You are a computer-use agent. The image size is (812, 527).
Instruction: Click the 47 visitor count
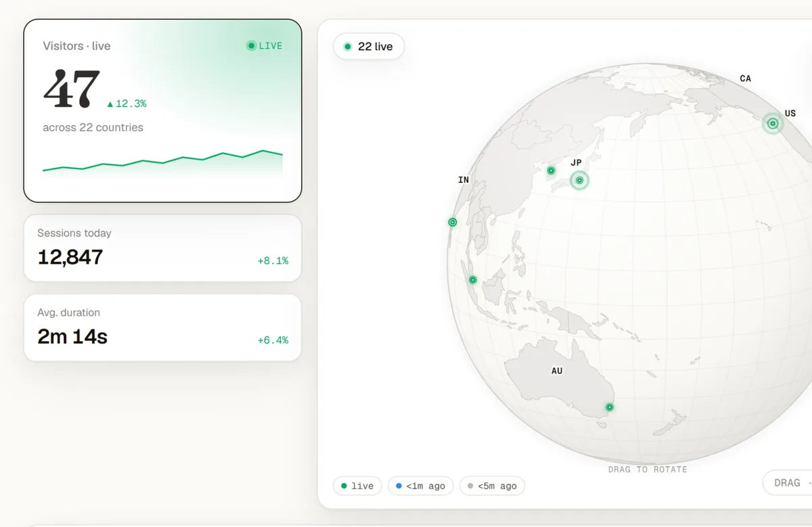[72, 89]
